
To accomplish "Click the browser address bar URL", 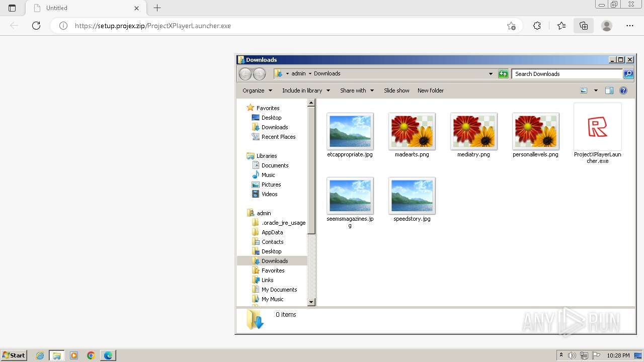I will (153, 26).
